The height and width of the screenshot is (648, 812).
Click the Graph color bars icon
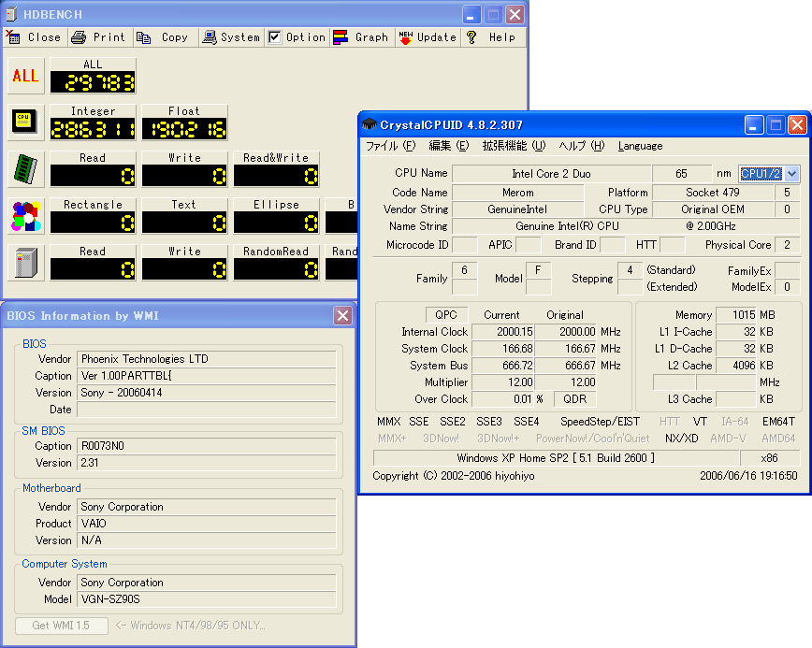(341, 37)
